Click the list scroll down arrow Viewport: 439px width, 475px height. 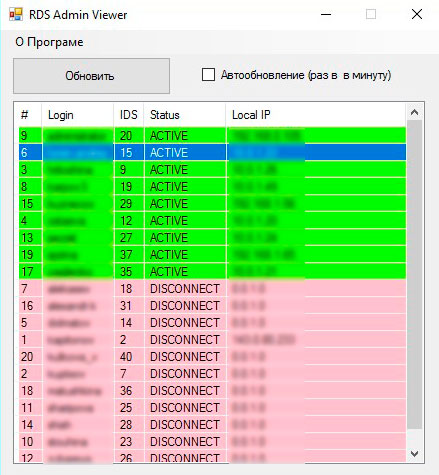point(415,454)
